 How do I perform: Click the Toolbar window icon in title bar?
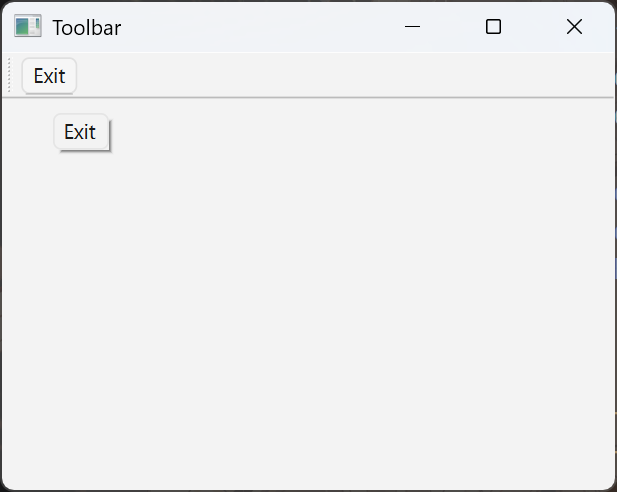pyautogui.click(x=27, y=27)
